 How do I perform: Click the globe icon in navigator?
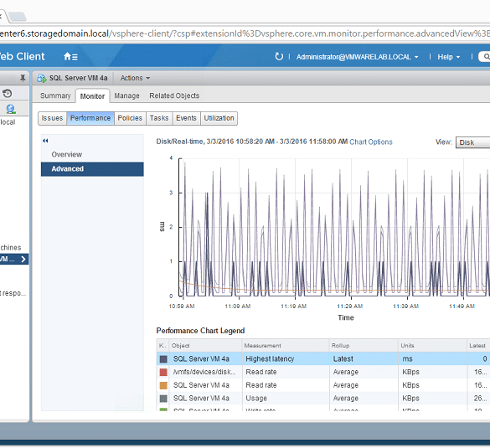point(11,109)
